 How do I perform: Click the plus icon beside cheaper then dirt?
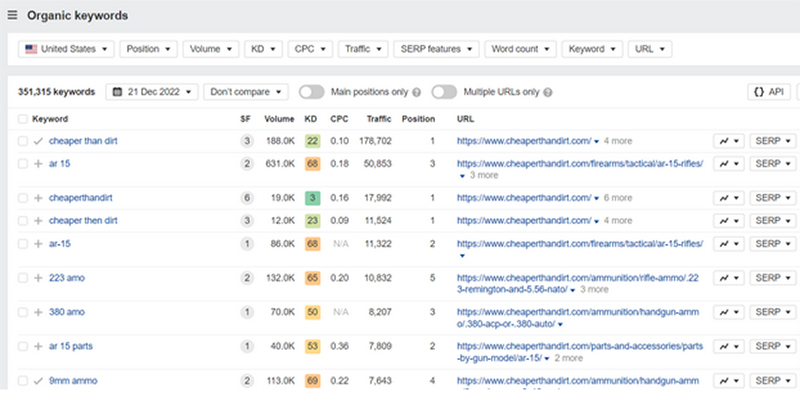[38, 221]
